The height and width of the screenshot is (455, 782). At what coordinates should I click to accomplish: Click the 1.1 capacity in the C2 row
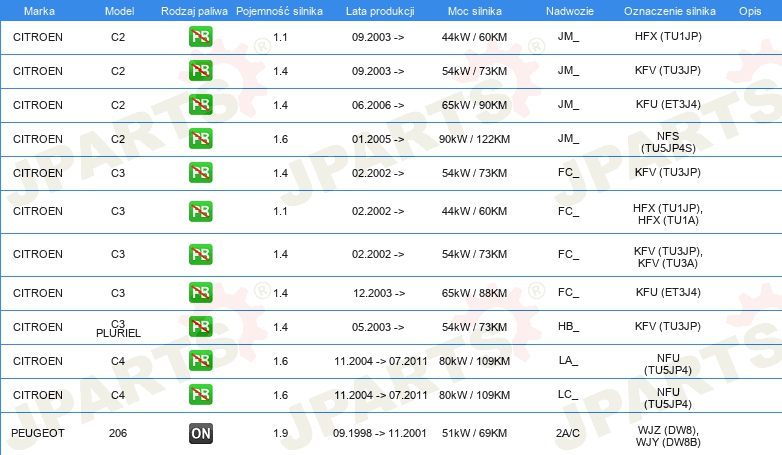click(x=280, y=37)
